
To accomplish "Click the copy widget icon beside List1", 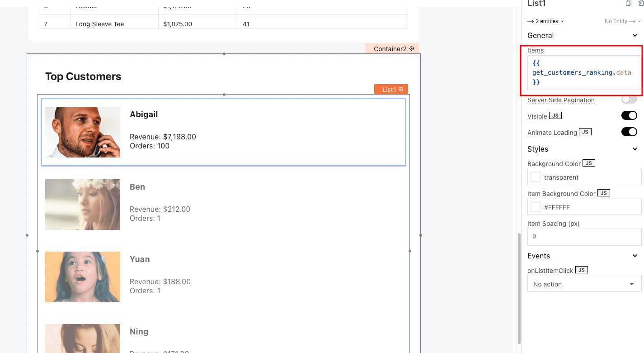I will [628, 3].
